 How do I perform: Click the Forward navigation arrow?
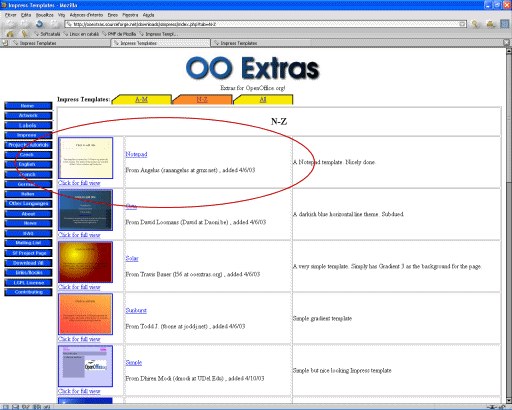click(x=25, y=24)
